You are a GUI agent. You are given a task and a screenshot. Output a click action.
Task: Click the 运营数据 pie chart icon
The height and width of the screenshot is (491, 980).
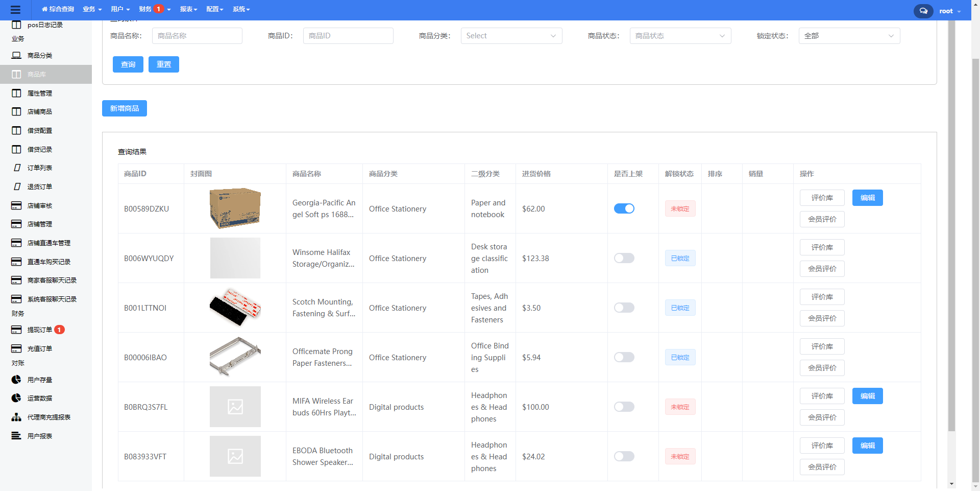(16, 398)
